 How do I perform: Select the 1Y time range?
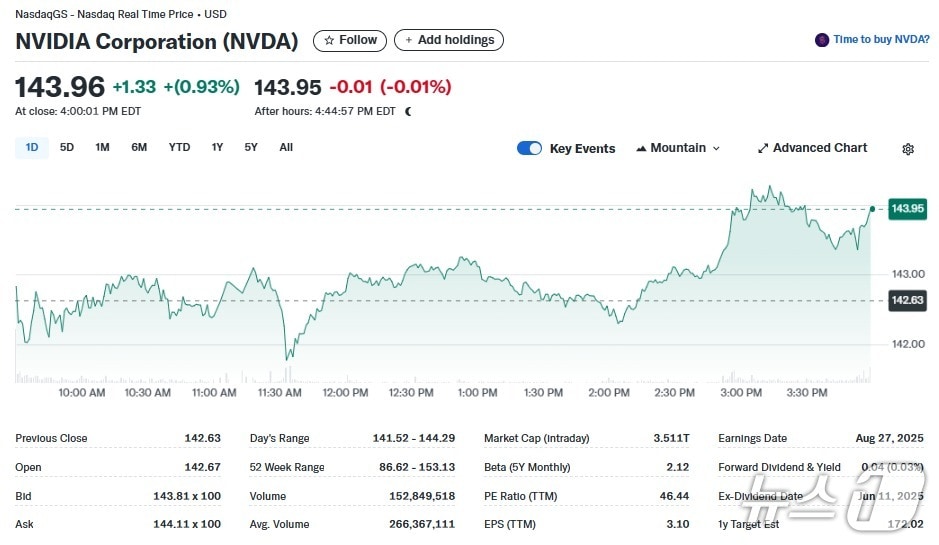coord(217,147)
